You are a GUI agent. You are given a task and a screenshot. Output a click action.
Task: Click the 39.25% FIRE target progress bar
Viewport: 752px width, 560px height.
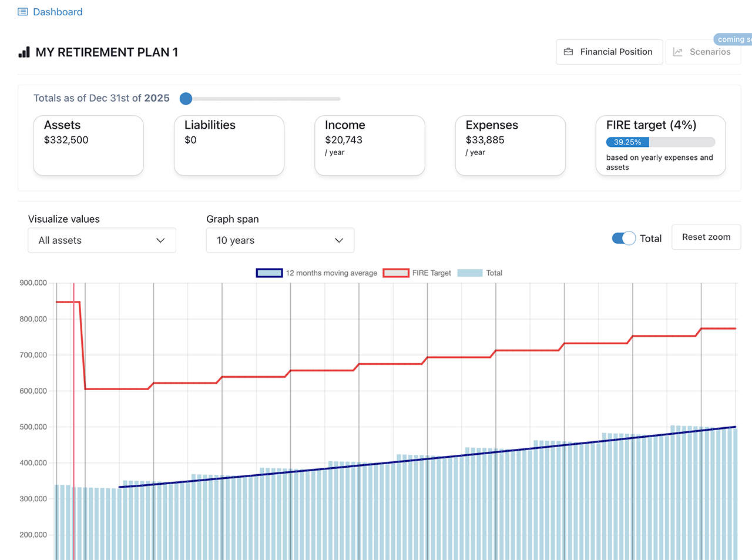(626, 142)
